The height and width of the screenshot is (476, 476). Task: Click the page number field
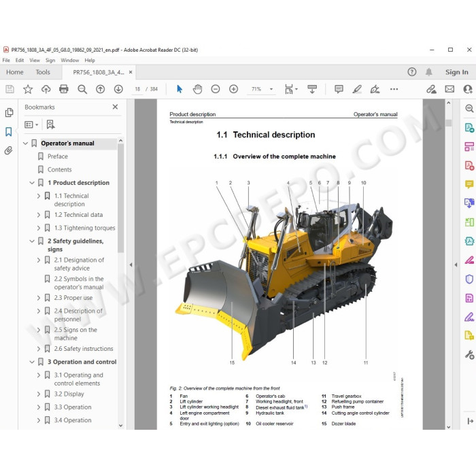point(137,89)
